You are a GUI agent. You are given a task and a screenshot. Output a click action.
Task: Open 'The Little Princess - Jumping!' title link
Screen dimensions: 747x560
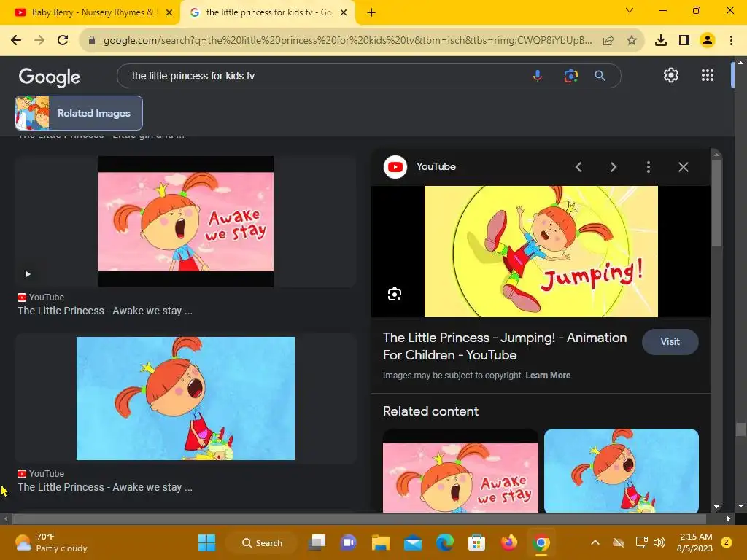tap(505, 346)
